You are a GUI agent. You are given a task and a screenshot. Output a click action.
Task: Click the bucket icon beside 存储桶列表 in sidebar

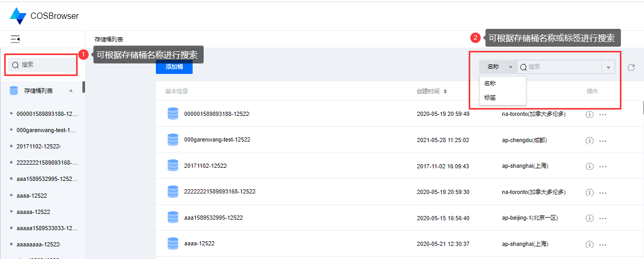(14, 91)
